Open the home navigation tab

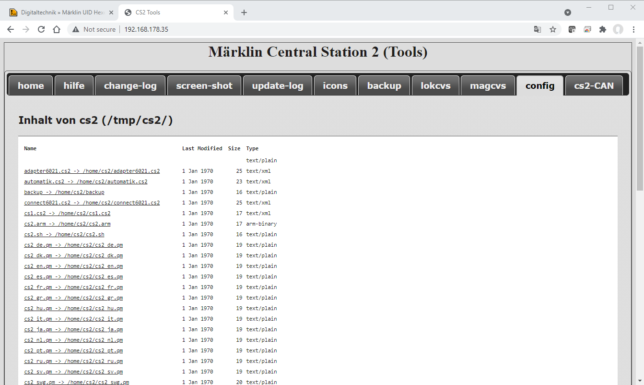point(30,85)
